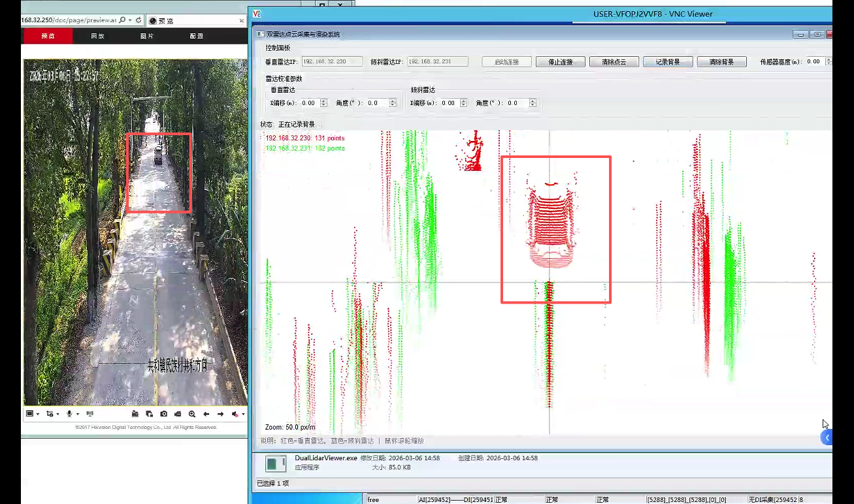Switch to the 回放 playback tab

tap(97, 36)
